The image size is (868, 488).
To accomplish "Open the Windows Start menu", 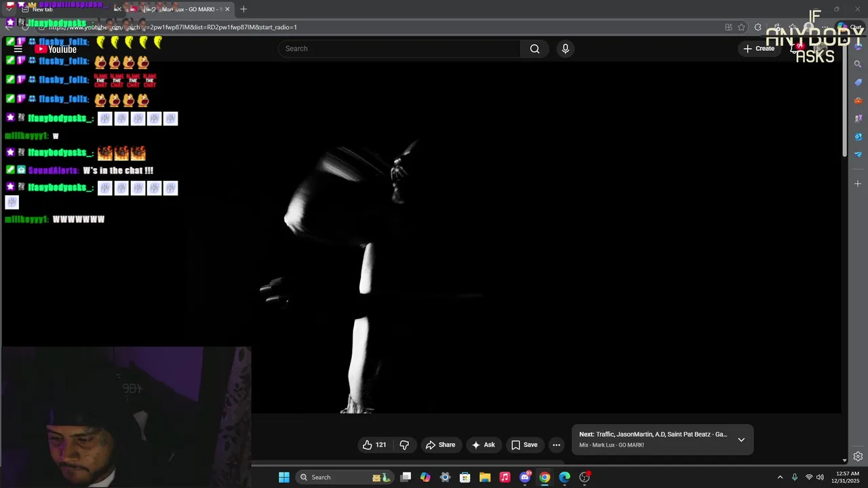I will point(284,477).
